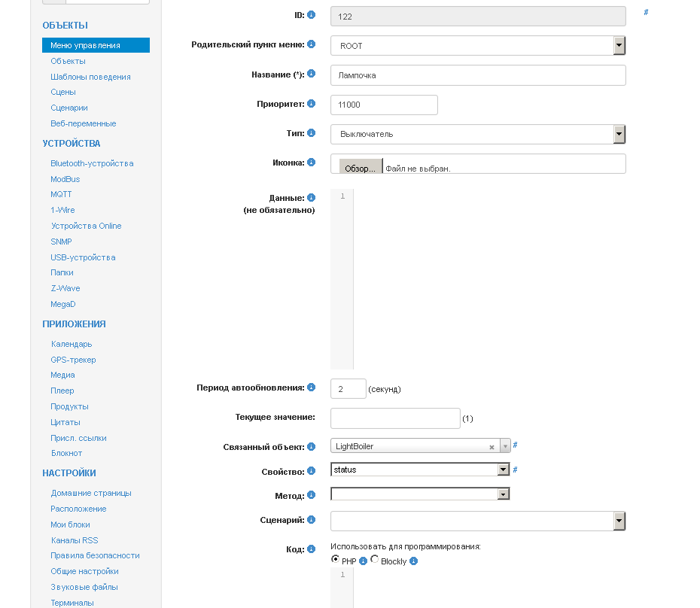Click info icon next to ID label
Screen dimensions: 700x608
click(312, 14)
